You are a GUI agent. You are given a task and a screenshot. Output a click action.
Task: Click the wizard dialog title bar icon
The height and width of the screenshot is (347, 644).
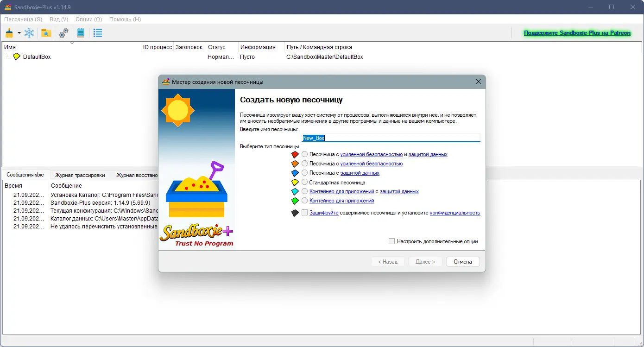pos(166,82)
